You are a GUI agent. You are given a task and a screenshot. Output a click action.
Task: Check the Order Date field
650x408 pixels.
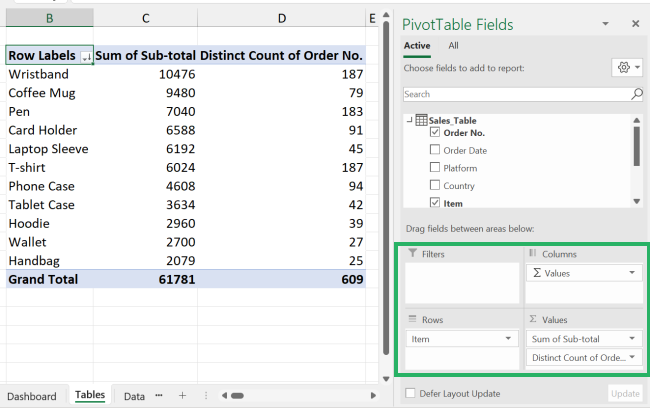pos(434,151)
